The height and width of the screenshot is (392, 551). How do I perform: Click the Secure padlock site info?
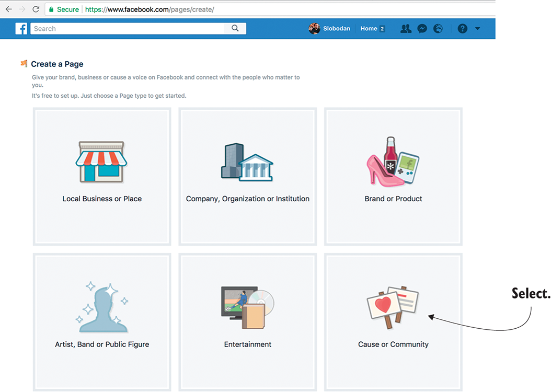pyautogui.click(x=63, y=9)
